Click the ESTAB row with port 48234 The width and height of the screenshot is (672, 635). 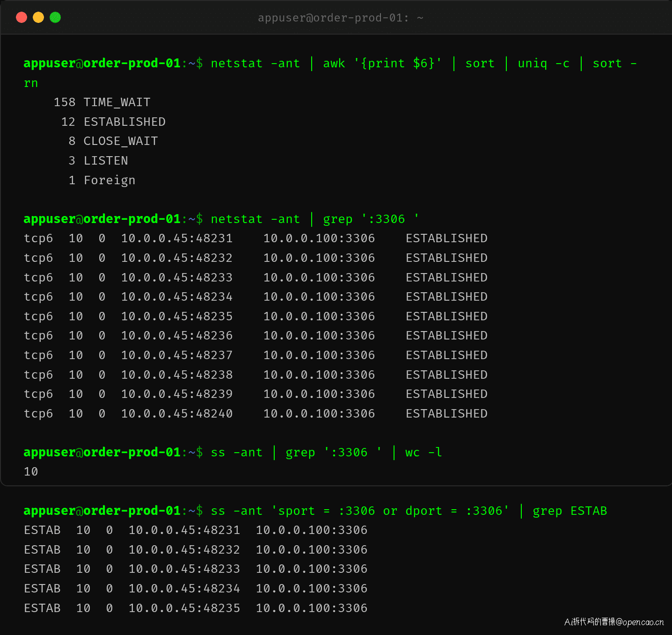click(x=196, y=588)
